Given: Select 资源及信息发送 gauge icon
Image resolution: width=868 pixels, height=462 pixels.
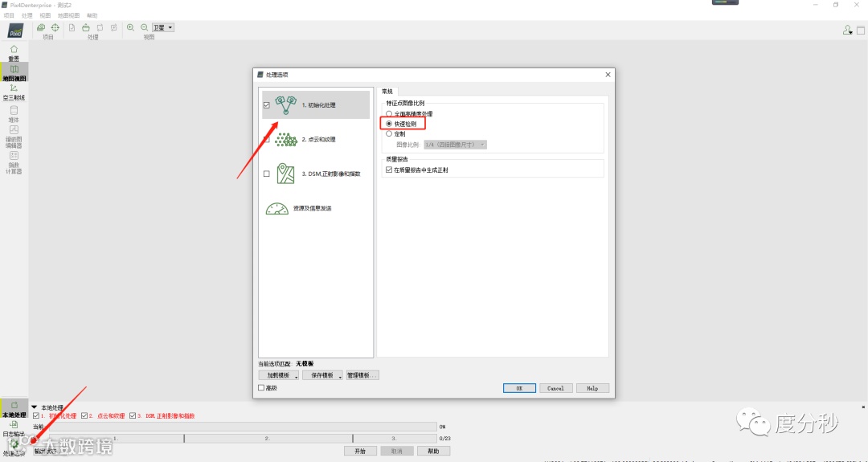Looking at the screenshot, I should coord(277,209).
